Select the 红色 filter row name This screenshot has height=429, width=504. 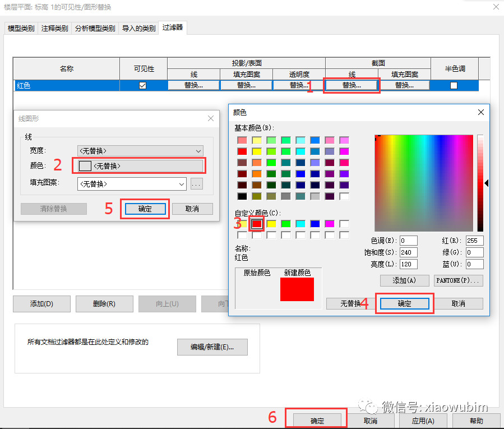[67, 86]
